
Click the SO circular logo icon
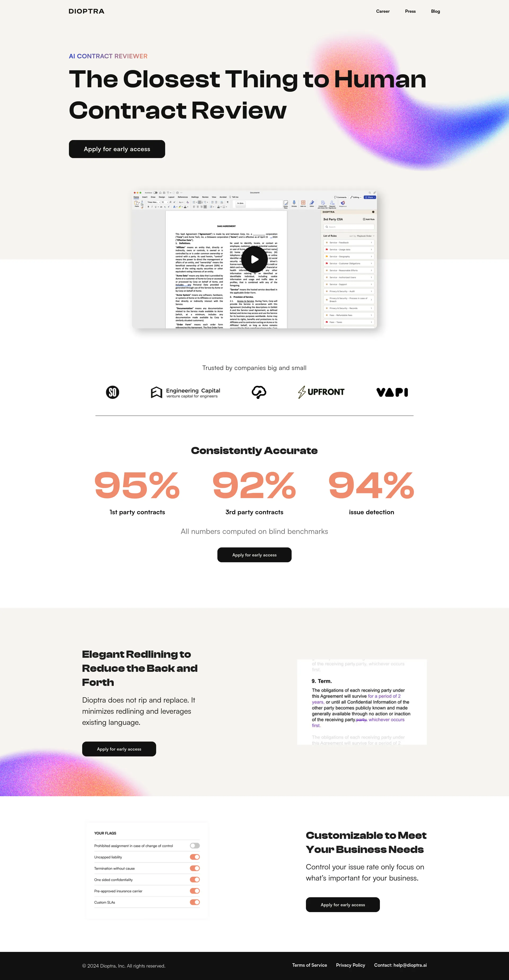click(112, 392)
